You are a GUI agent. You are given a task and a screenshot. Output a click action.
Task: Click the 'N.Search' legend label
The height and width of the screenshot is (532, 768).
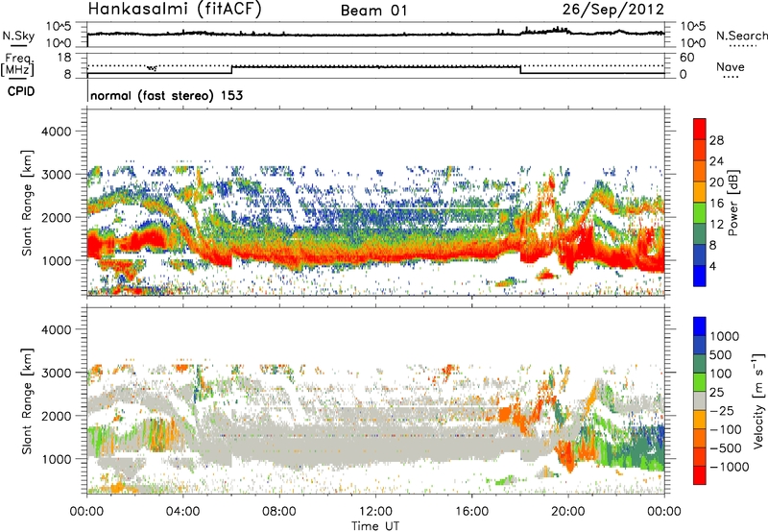[x=741, y=36]
